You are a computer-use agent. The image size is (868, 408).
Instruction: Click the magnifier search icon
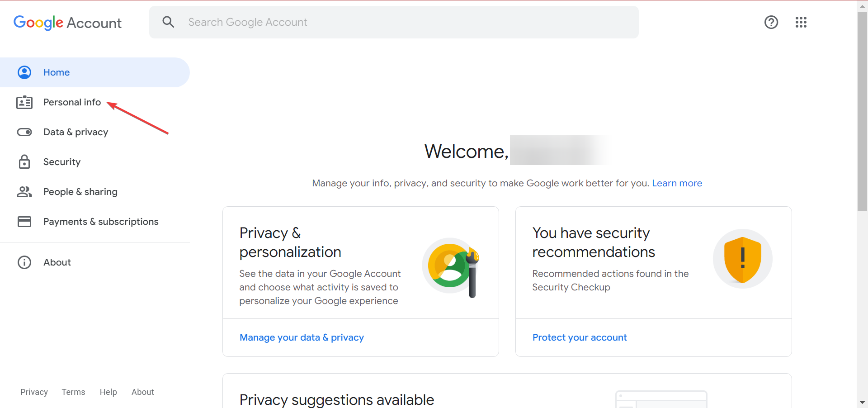pyautogui.click(x=168, y=22)
